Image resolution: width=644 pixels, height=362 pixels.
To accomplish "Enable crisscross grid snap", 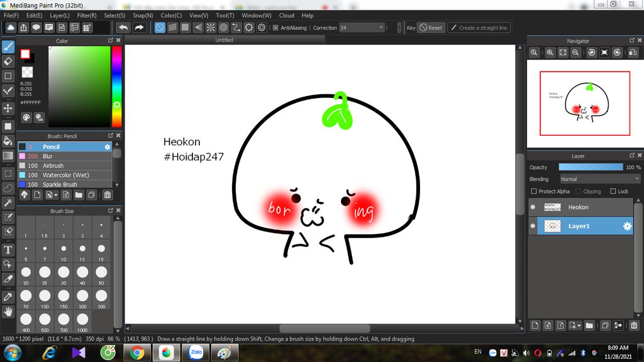I will 186,28.
